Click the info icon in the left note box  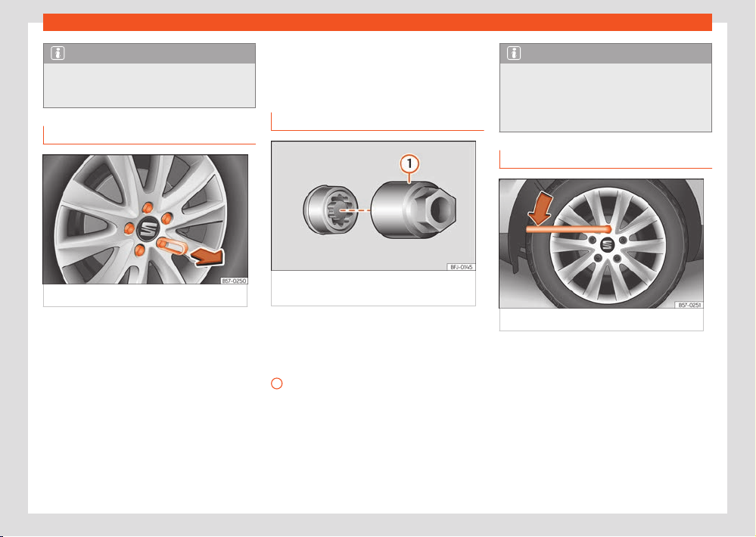tap(58, 53)
